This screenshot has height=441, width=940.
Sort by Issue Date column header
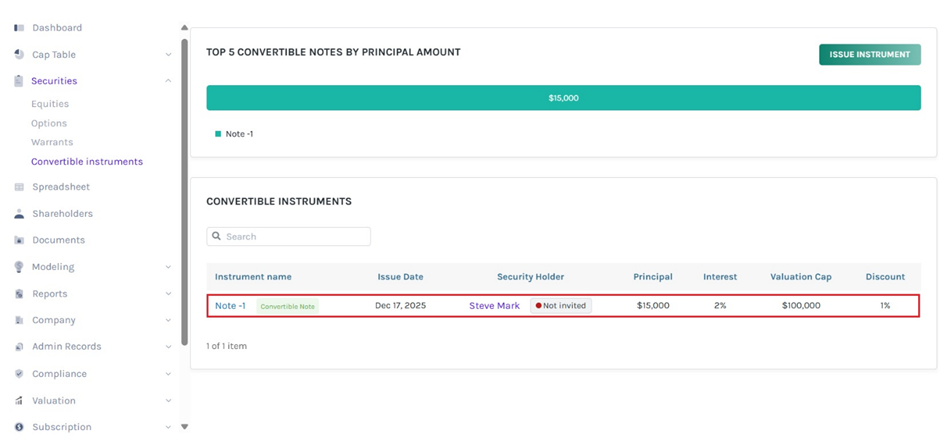(400, 277)
